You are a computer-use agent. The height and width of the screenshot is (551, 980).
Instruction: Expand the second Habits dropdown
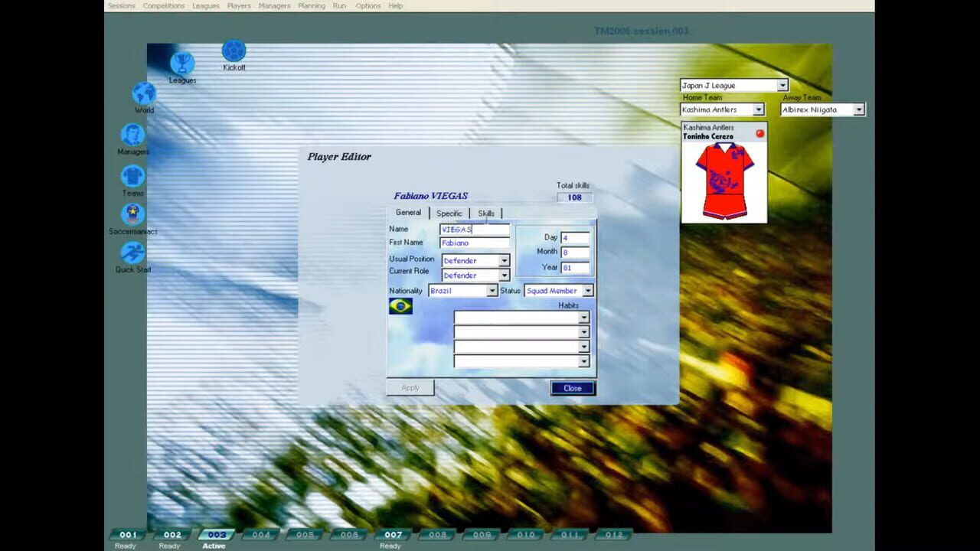pyautogui.click(x=583, y=332)
